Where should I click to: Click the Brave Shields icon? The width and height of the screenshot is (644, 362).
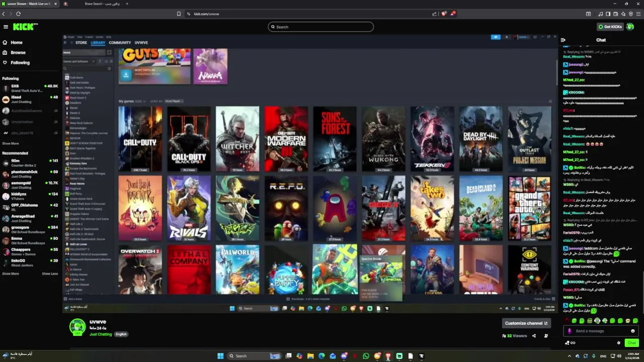[444, 14]
